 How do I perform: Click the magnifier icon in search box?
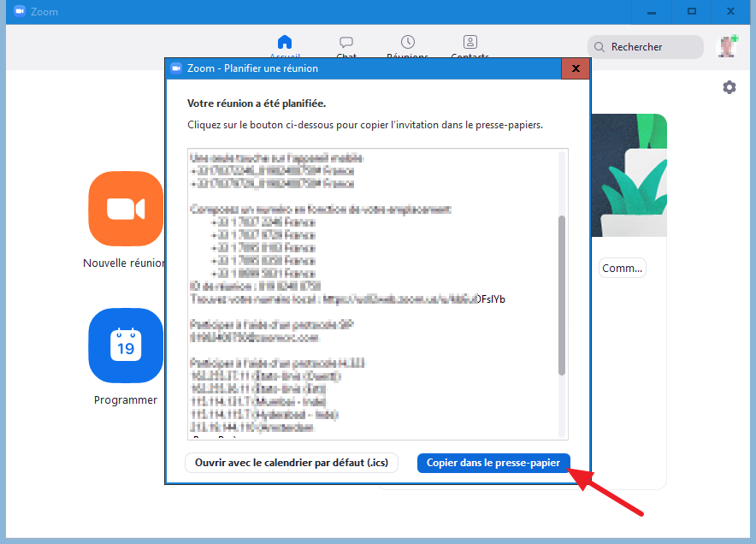[599, 47]
